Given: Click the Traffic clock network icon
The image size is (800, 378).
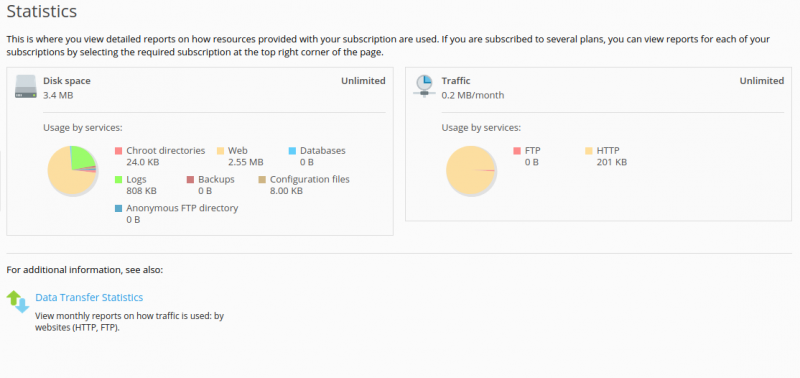Looking at the screenshot, I should [x=424, y=86].
